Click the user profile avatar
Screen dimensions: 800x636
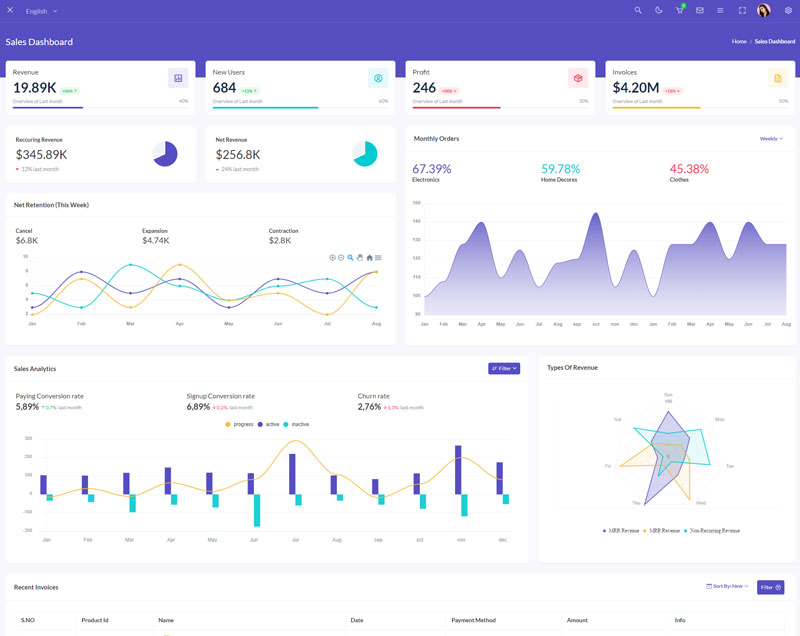[x=764, y=10]
